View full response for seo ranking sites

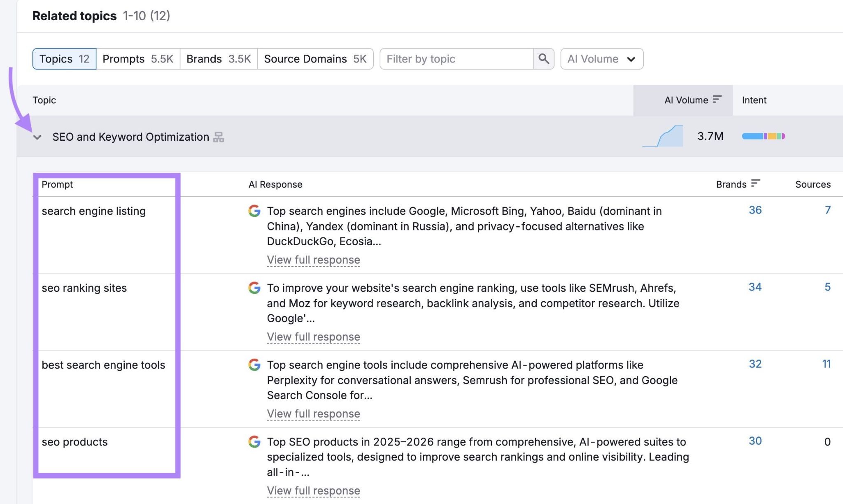coord(313,337)
